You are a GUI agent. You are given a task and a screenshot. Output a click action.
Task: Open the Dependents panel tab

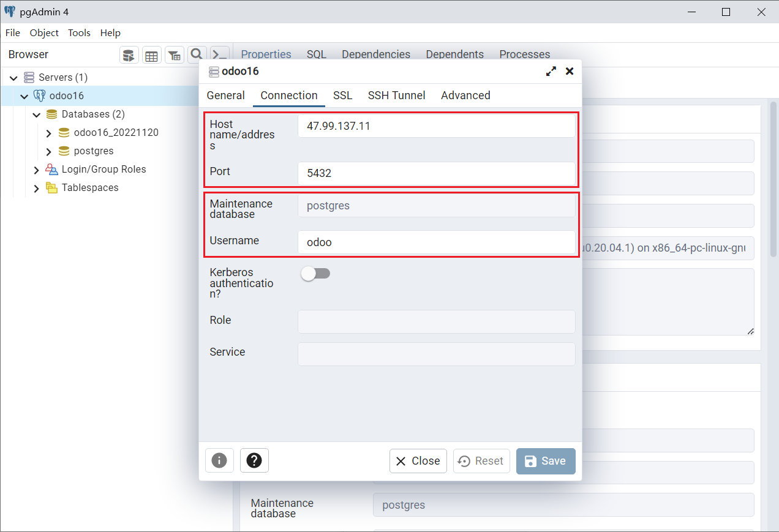click(455, 54)
